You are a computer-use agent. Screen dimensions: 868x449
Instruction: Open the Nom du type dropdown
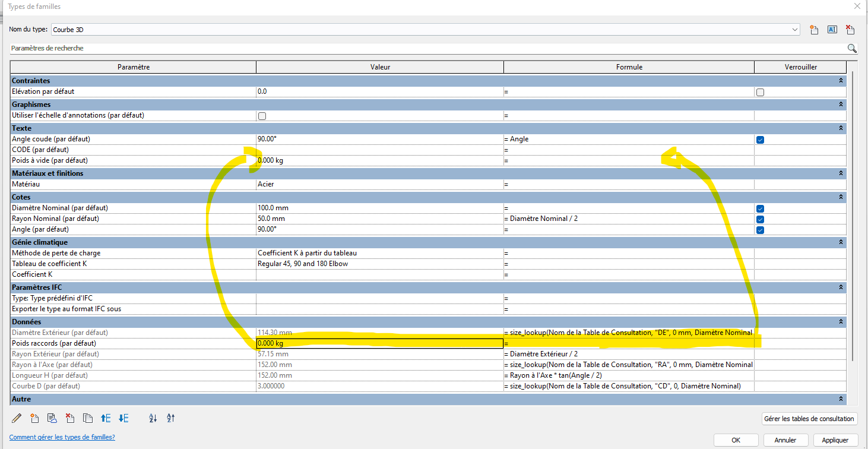tap(796, 29)
